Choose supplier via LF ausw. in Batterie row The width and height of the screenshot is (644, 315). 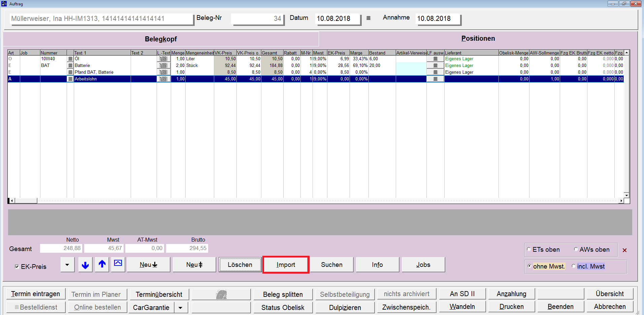(x=435, y=66)
